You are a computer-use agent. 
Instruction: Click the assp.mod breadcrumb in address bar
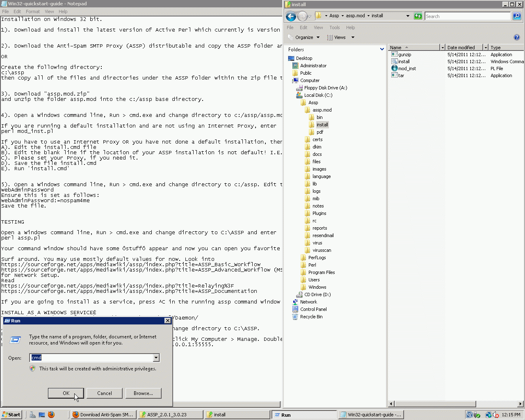(355, 16)
